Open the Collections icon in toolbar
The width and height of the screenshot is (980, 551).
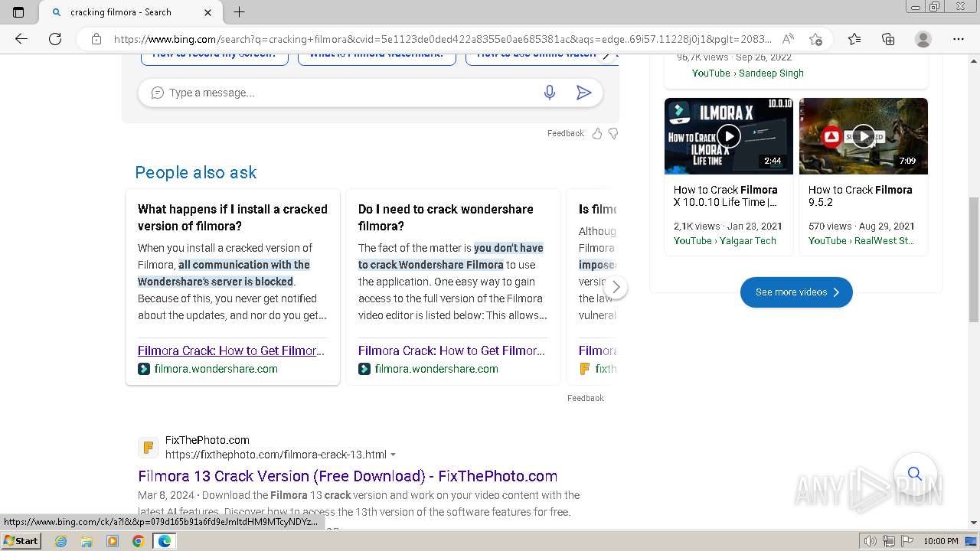(888, 39)
